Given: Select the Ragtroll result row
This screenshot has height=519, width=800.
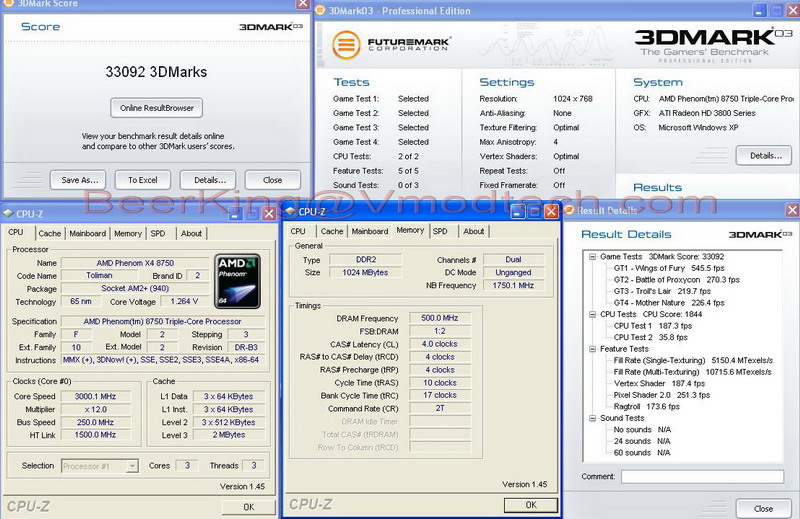Looking at the screenshot, I should pos(646,407).
